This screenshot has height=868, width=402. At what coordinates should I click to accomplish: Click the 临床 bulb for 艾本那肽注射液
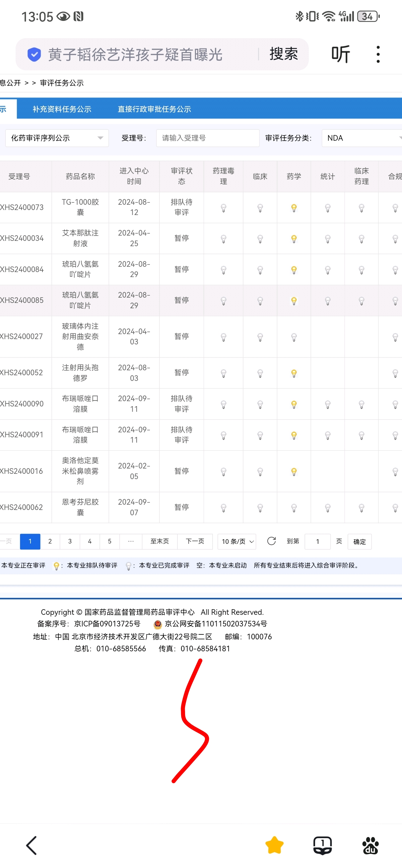[x=260, y=239]
